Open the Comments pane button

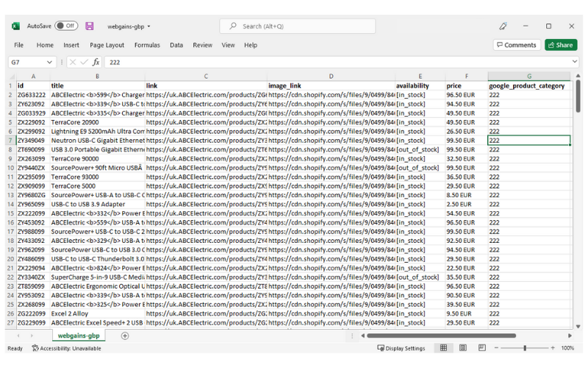[517, 45]
